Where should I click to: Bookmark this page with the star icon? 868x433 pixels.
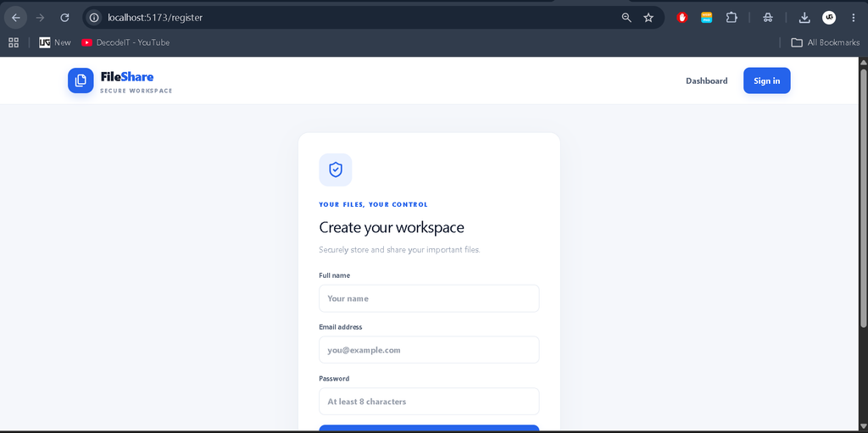coord(648,18)
